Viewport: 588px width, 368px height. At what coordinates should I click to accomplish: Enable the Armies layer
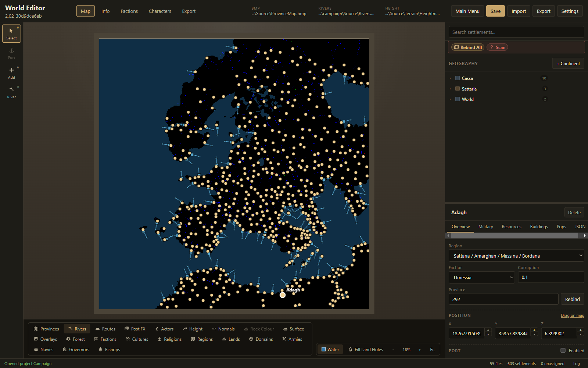click(292, 339)
